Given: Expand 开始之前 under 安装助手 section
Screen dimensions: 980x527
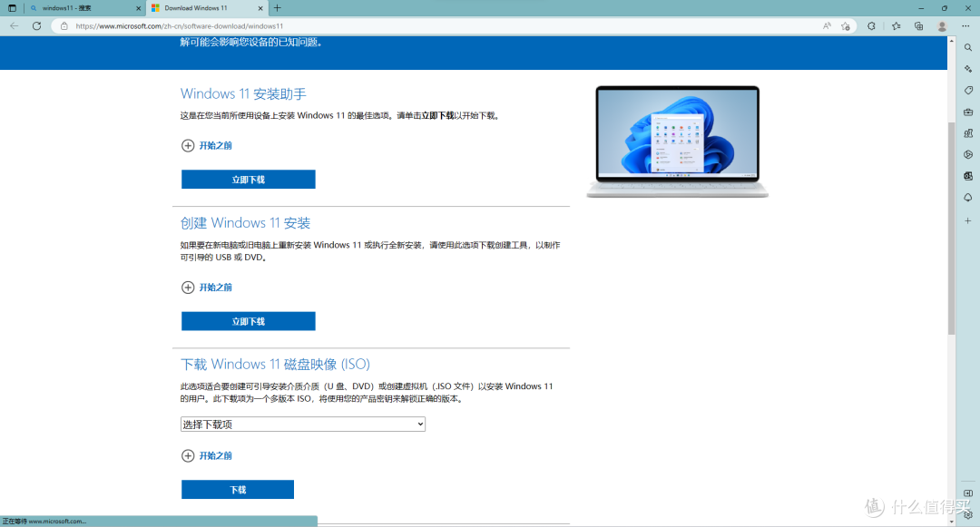Looking at the screenshot, I should (206, 145).
